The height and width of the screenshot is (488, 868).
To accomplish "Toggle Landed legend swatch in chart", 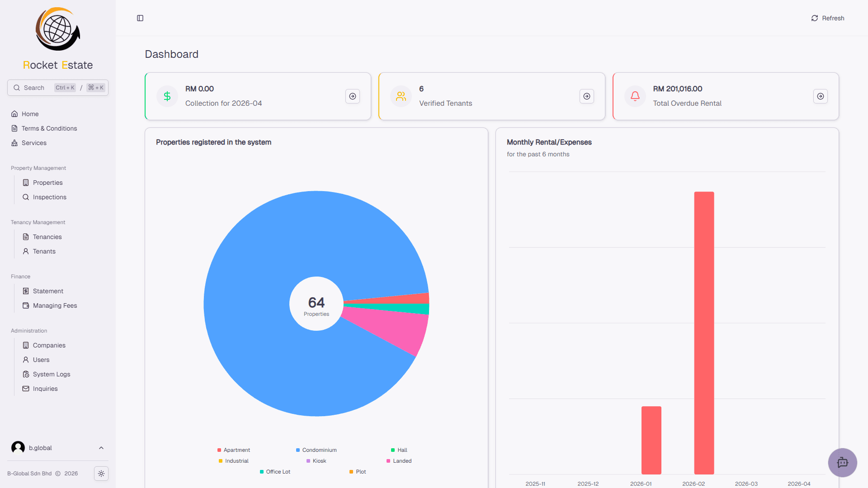I will click(388, 461).
